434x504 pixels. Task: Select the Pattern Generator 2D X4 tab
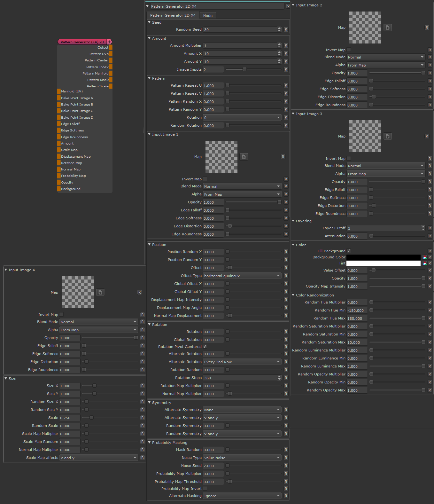click(173, 15)
